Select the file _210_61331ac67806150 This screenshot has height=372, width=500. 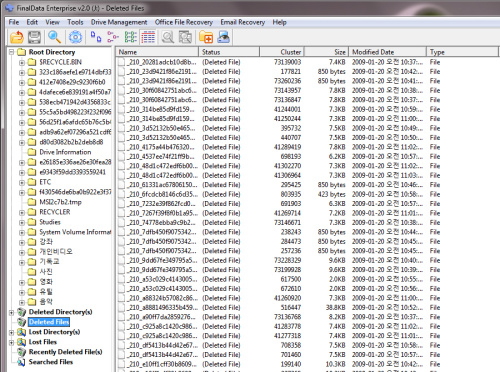[163, 185]
